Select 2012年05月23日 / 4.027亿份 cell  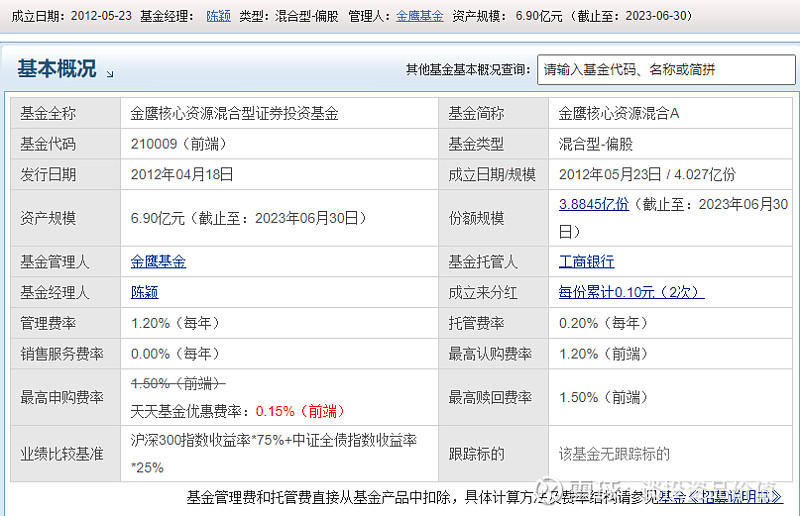coord(647,175)
